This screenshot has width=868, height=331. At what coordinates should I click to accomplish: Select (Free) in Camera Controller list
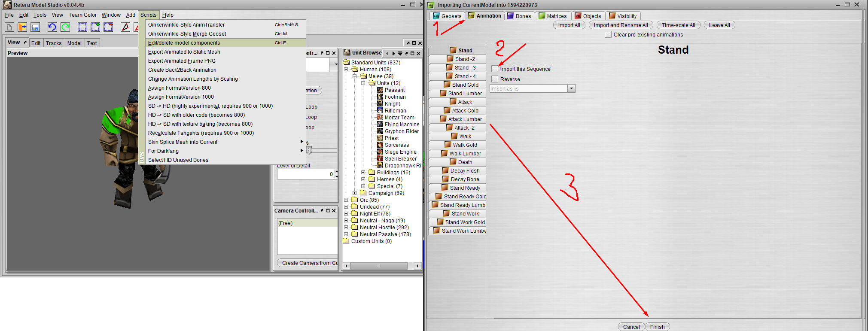[308, 223]
